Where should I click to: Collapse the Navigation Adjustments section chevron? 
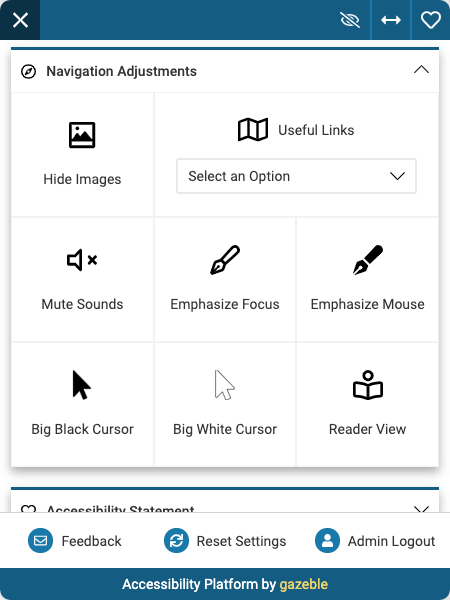pos(421,70)
